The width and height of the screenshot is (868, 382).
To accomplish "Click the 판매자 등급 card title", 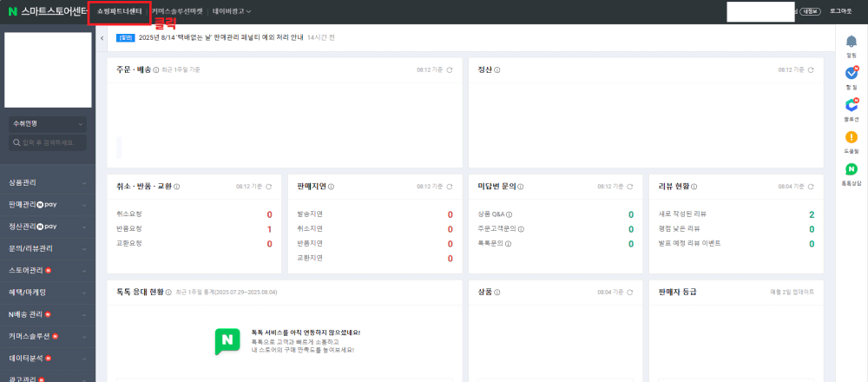I will click(678, 292).
